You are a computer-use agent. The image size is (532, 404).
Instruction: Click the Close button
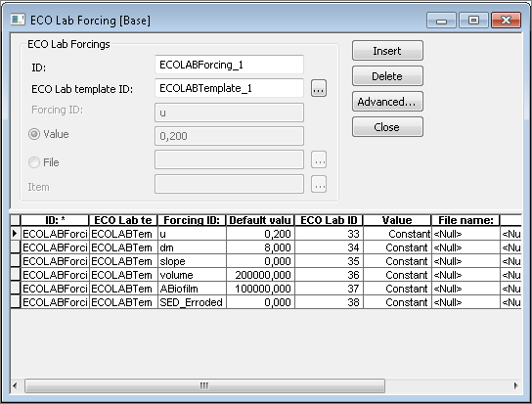[387, 127]
